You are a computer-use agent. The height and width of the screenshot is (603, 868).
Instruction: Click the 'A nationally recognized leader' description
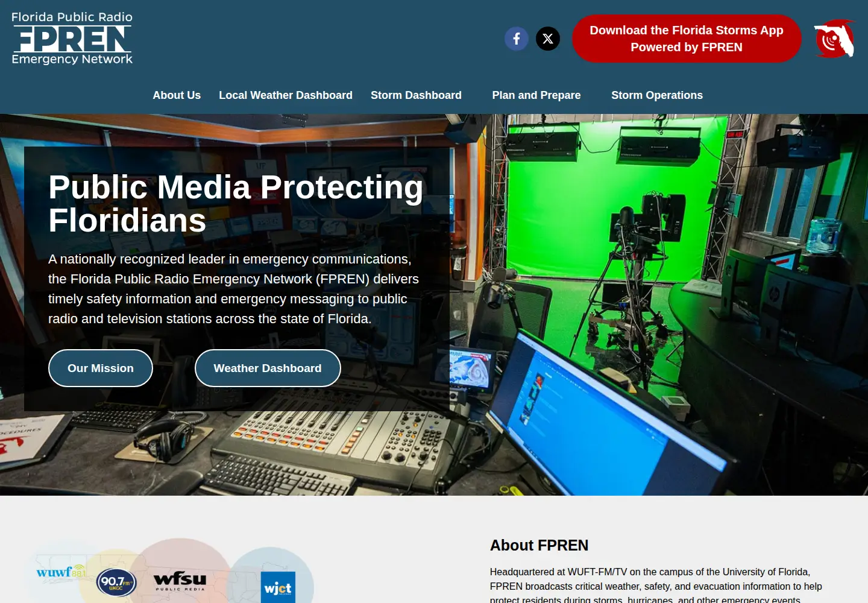(234, 289)
